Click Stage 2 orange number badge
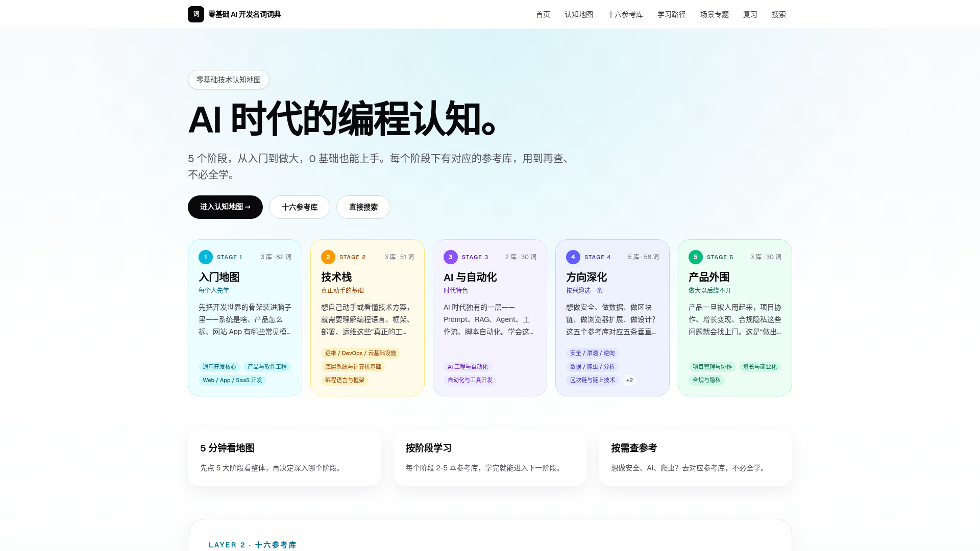The image size is (980, 551). click(328, 257)
